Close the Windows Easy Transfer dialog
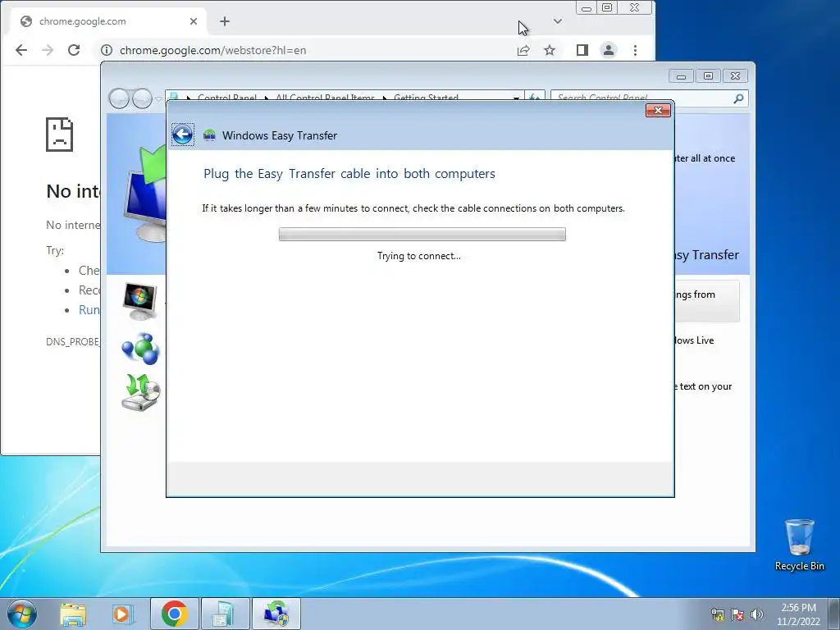The height and width of the screenshot is (630, 840). (658, 111)
